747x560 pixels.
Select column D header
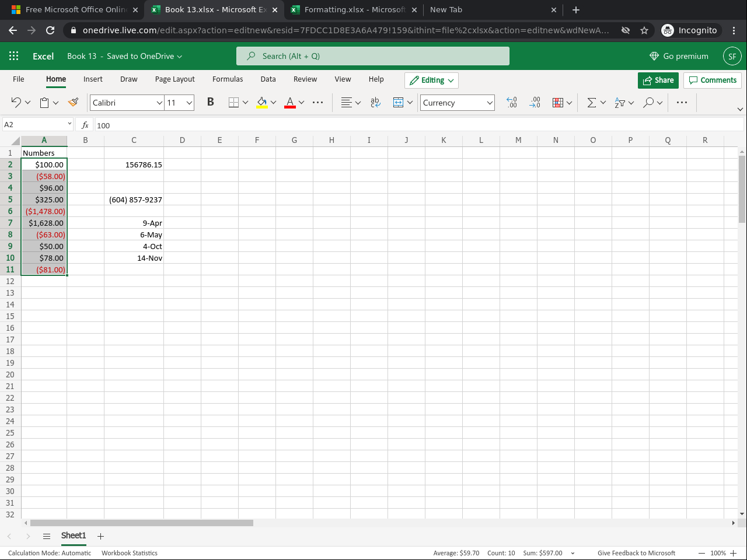183,140
